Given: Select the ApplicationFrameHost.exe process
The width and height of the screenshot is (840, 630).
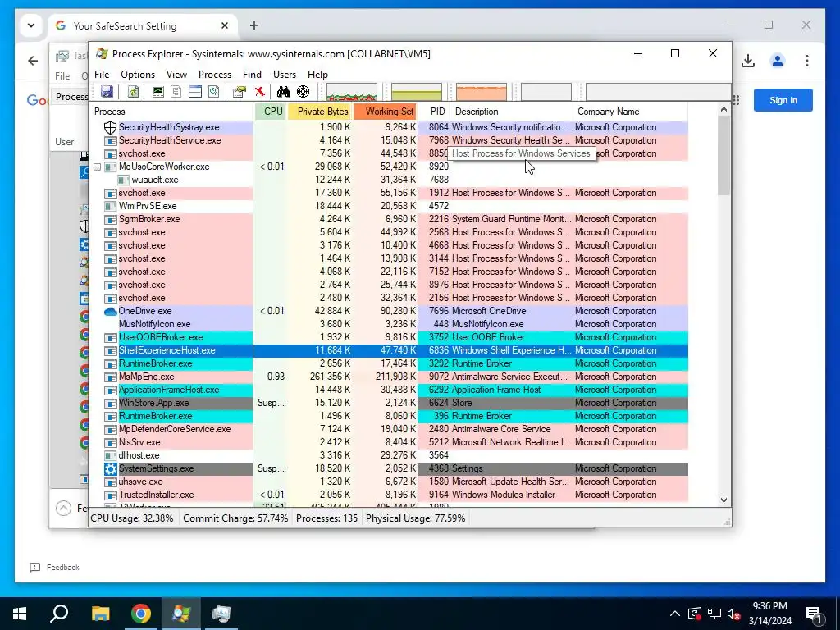Looking at the screenshot, I should 169,390.
